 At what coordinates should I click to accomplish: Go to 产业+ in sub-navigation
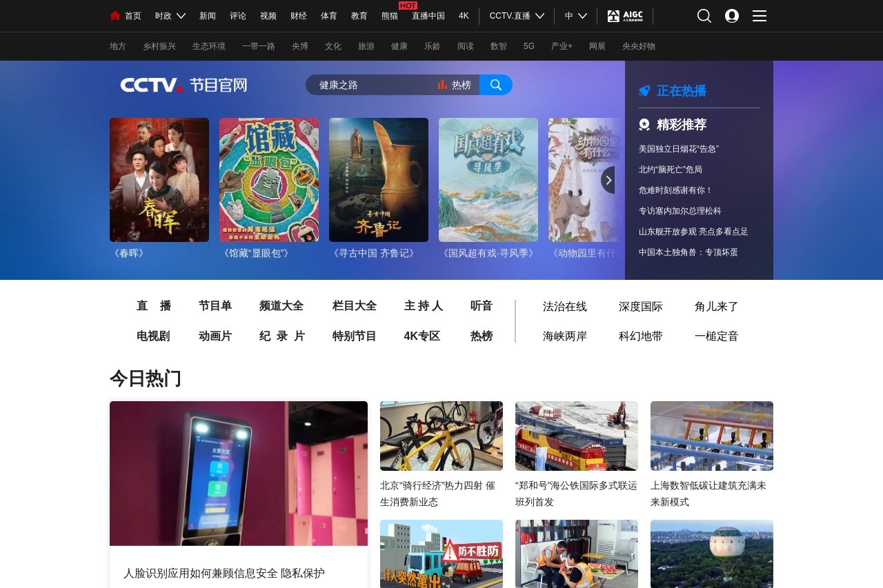[562, 46]
